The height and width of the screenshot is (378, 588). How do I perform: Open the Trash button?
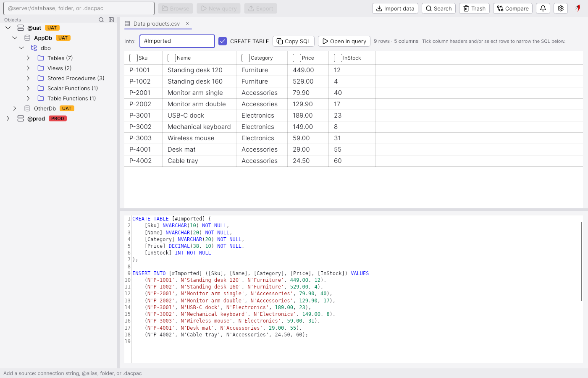(x=474, y=8)
